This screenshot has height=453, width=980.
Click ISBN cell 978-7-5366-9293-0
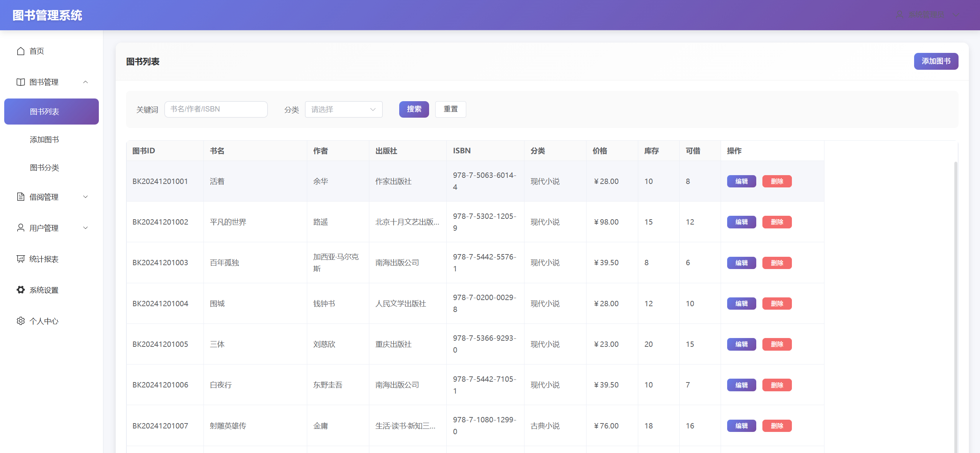tap(485, 344)
